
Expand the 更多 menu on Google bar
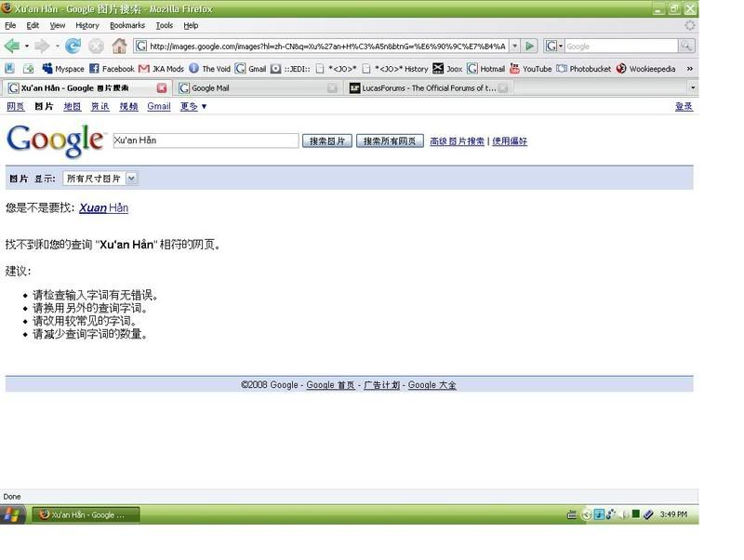click(193, 106)
